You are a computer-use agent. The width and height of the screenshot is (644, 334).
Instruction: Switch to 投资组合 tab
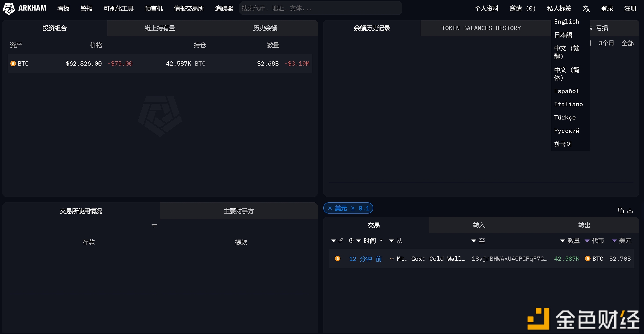tap(54, 28)
